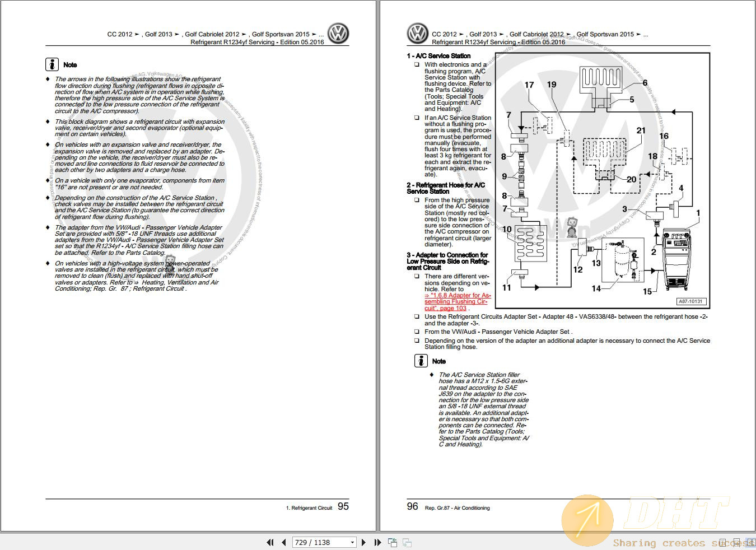
Task: Click heading '1 - A/C Service Station'
Action: 438,56
